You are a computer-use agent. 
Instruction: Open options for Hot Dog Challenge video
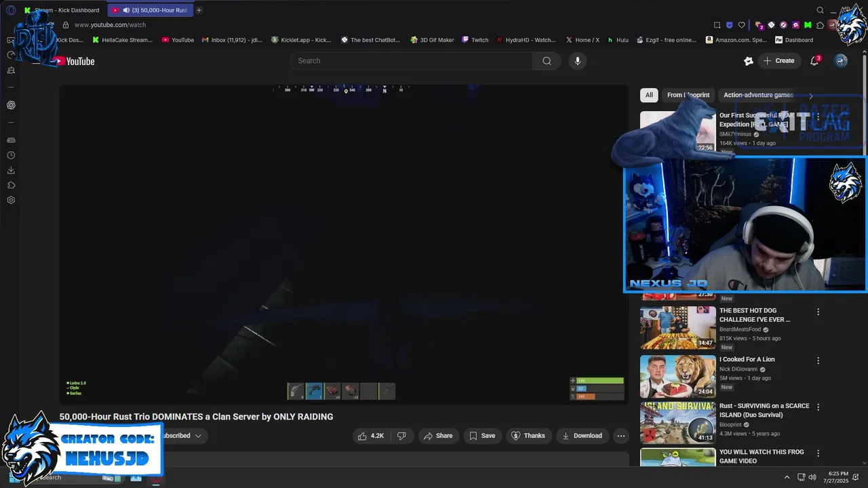point(818,312)
